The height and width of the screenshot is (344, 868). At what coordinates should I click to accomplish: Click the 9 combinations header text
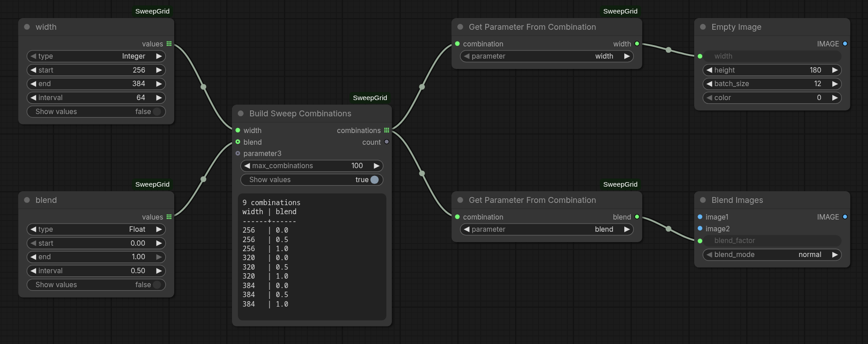(271, 203)
